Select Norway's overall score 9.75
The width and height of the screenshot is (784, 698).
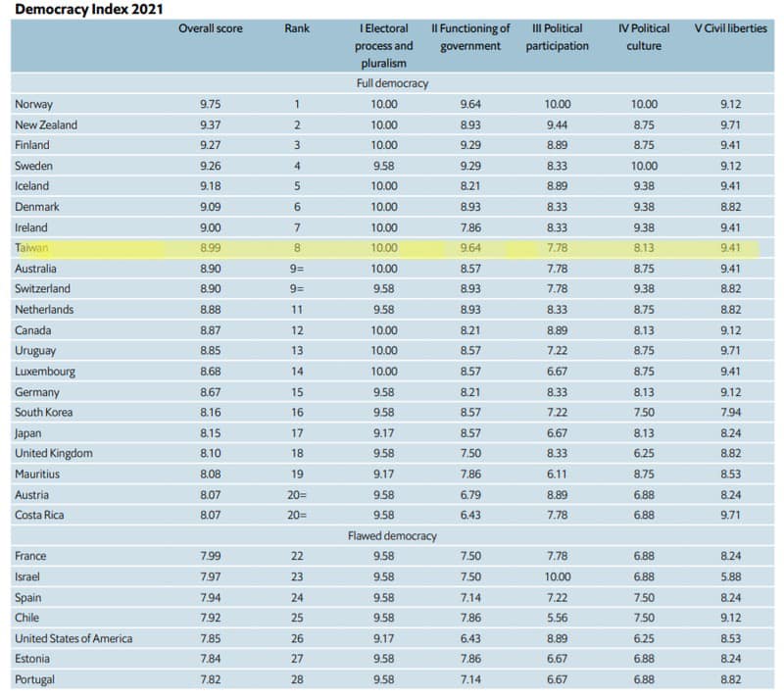(211, 104)
